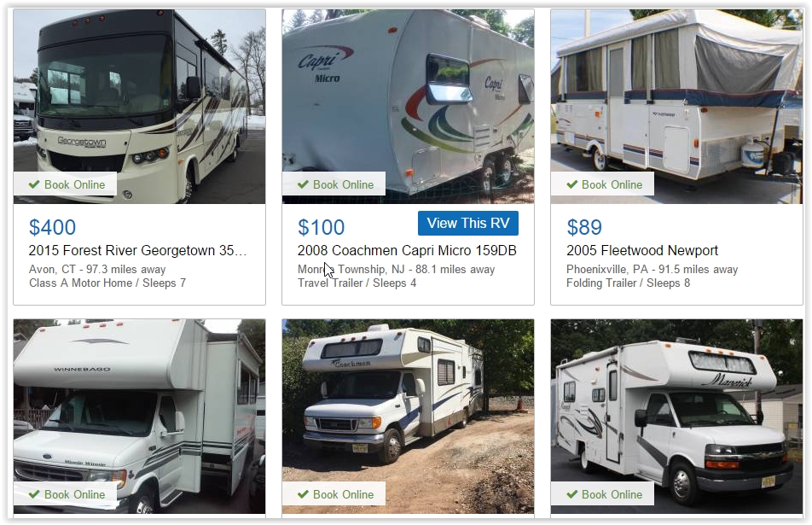Open the Georgetown motorhome photo

click(139, 106)
